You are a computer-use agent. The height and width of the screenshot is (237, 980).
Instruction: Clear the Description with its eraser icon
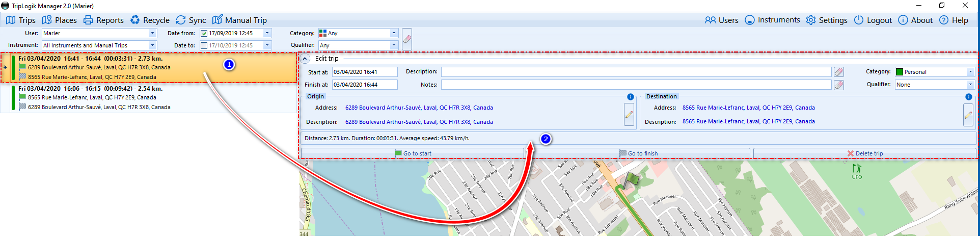click(839, 72)
